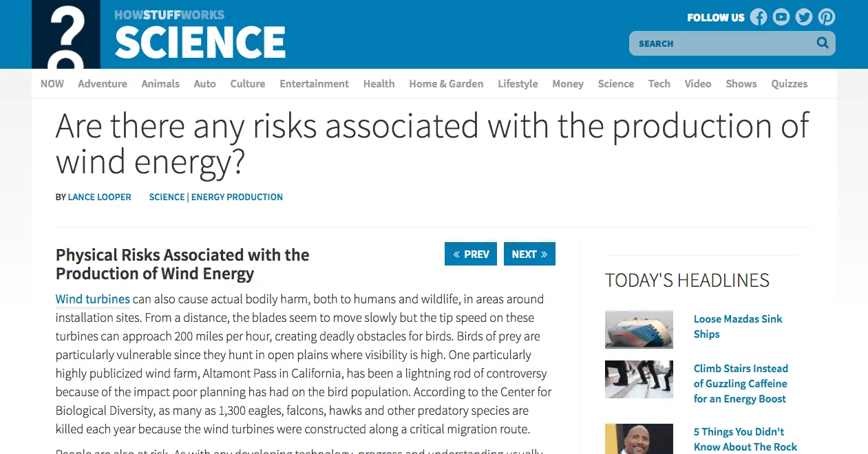Click the HowStuffWorks question mark logo
This screenshot has height=454, width=868.
click(x=66, y=34)
